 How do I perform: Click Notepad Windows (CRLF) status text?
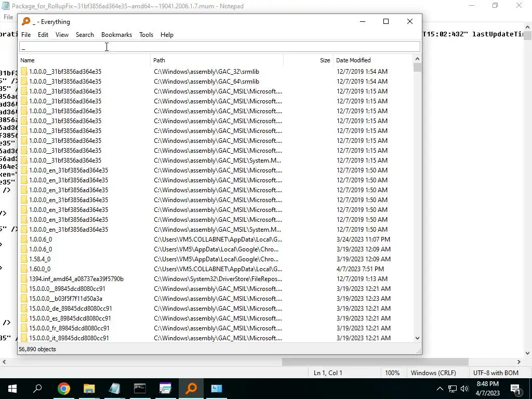click(433, 373)
